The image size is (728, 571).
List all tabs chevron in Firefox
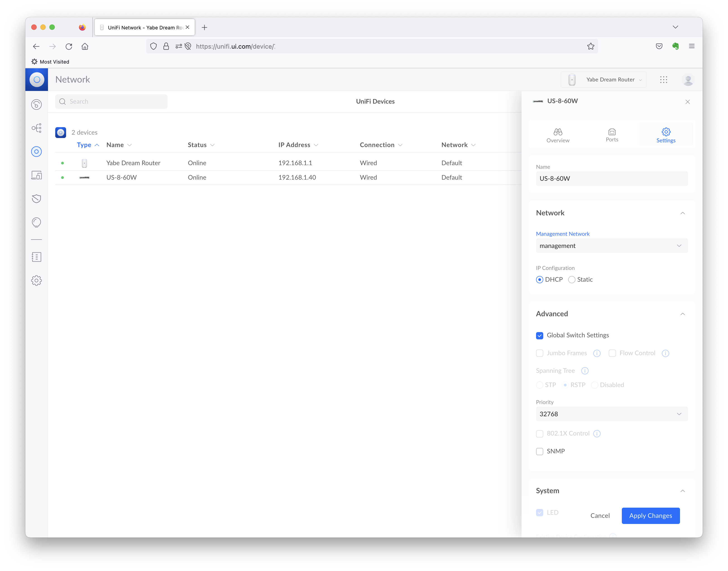tap(675, 27)
